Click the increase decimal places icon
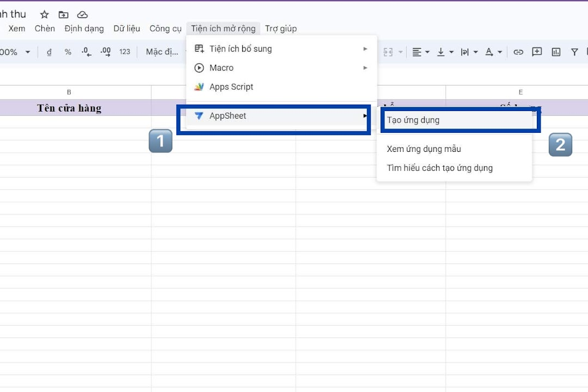Viewport: 588px width, 392px height. pos(106,52)
